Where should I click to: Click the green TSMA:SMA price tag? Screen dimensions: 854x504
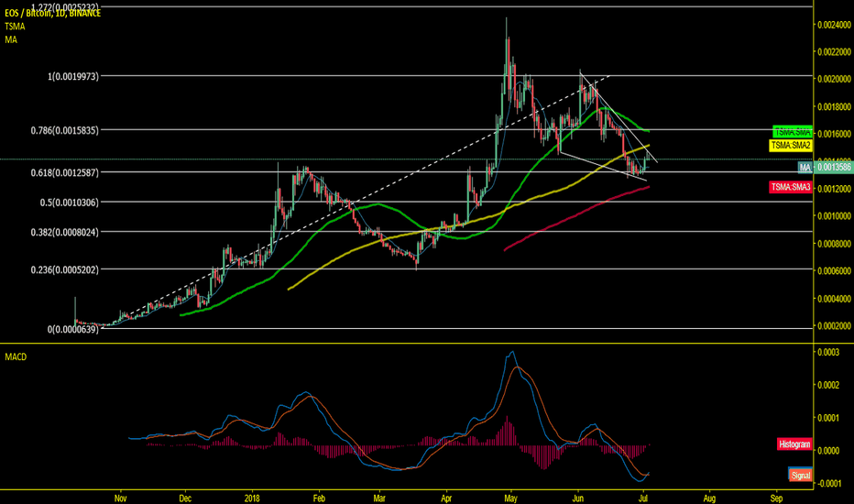pos(793,132)
